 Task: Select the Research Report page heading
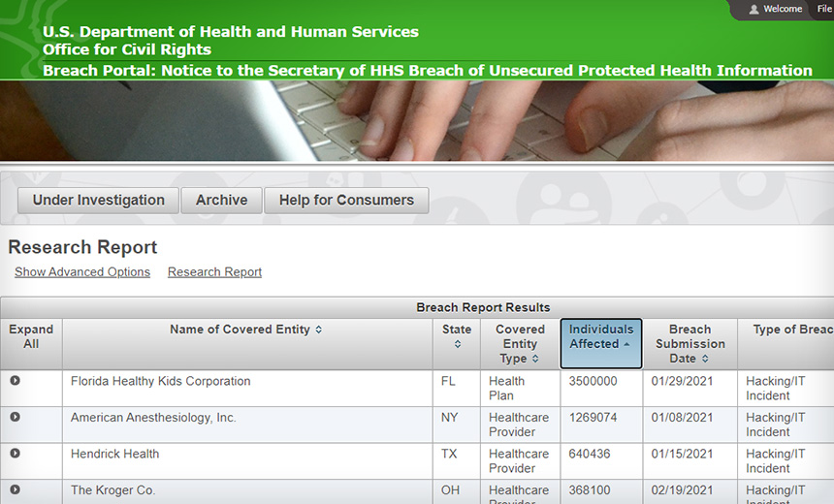(x=82, y=247)
